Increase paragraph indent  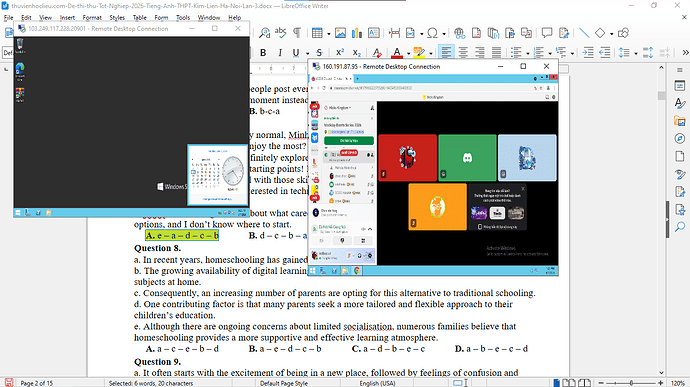click(x=588, y=53)
